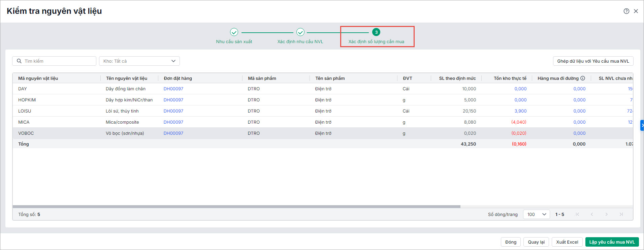Click the horizontal scrollbar of the table
Viewport: 644px width, 250px height.
point(236,207)
